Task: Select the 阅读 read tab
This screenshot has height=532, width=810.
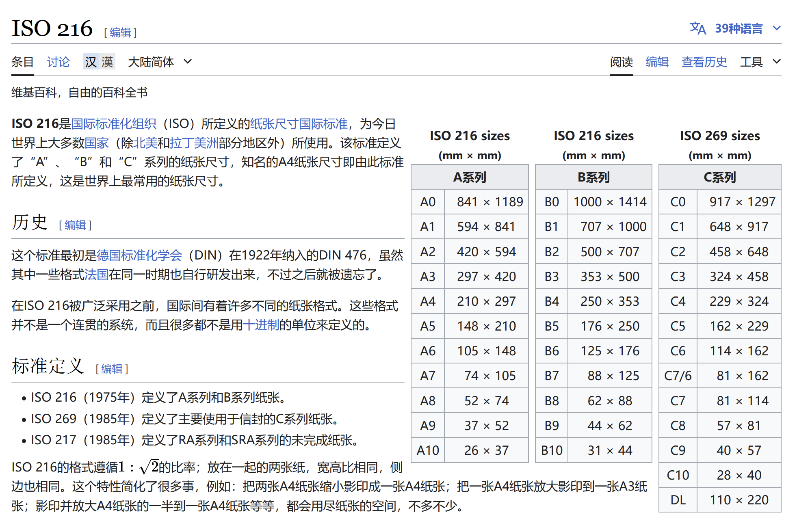Action: coord(621,62)
